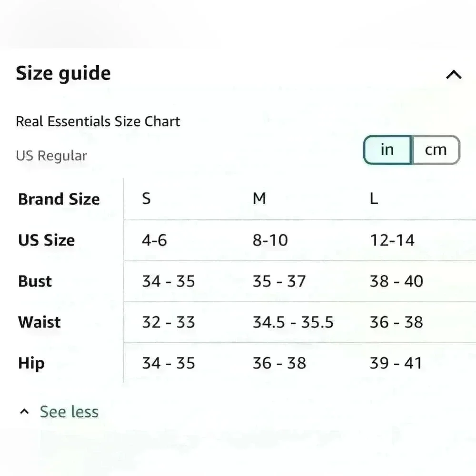Click the Waist 34.5 - 35.5 value
Screen dimensions: 476x476
[x=293, y=322]
